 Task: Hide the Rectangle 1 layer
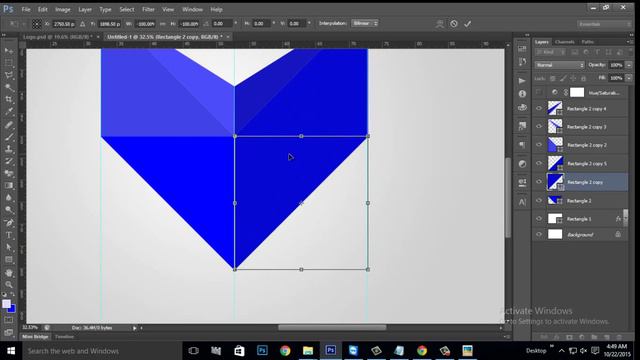(x=539, y=219)
